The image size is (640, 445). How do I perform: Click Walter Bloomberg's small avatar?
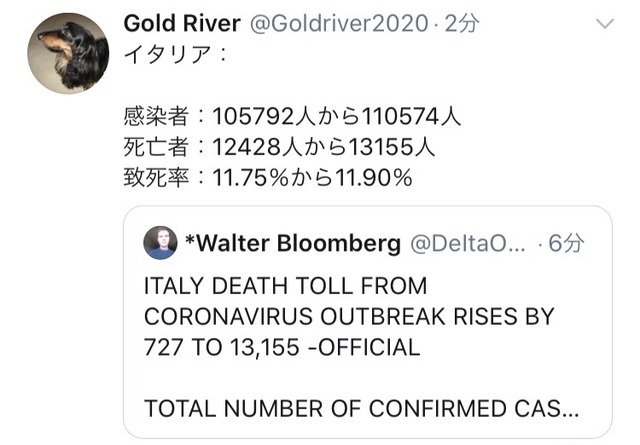coord(161,242)
